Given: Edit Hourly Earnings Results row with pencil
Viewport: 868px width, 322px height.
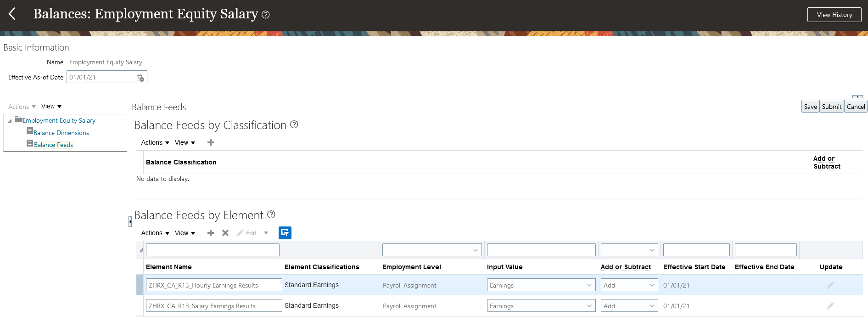Looking at the screenshot, I should click(830, 285).
